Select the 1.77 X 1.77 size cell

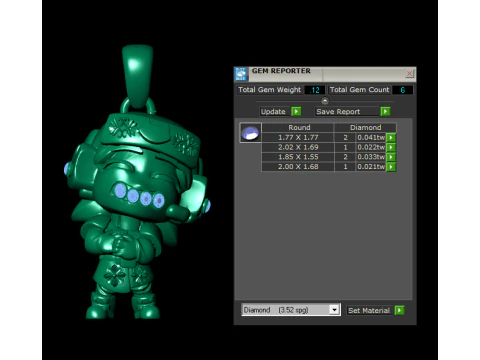[x=298, y=137]
